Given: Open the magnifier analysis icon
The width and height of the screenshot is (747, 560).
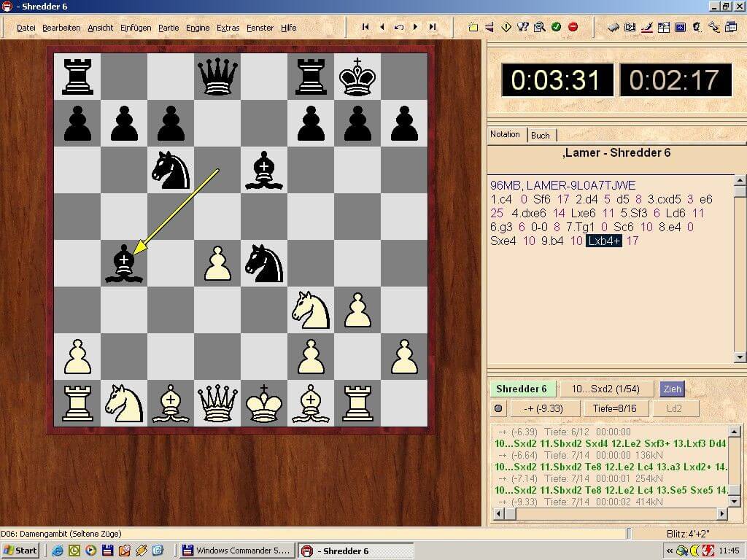Looking at the screenshot, I should click(539, 27).
